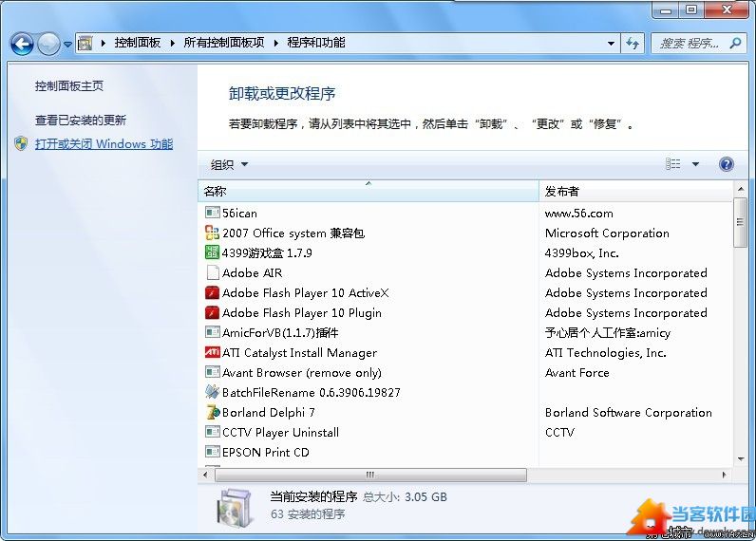Select the 4399游戏盒 1.7.9 icon
This screenshot has height=541, width=756.
point(212,252)
